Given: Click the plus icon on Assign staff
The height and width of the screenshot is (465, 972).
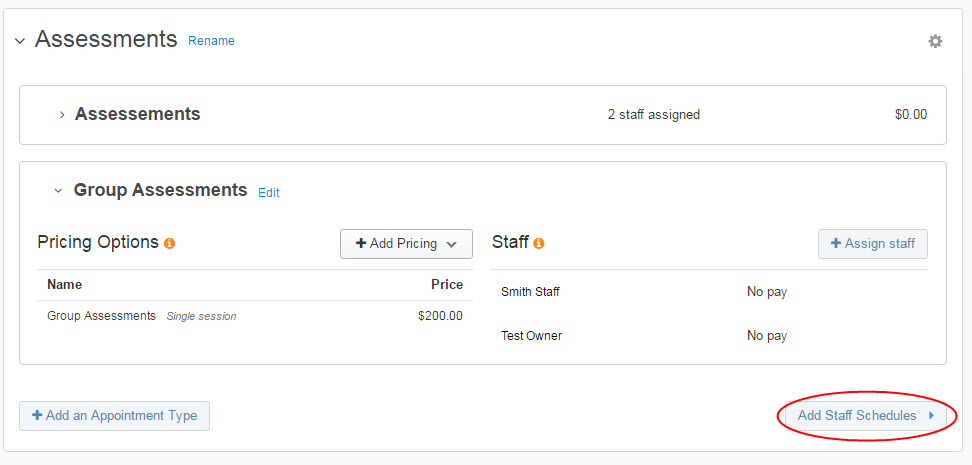Looking at the screenshot, I should coord(836,244).
